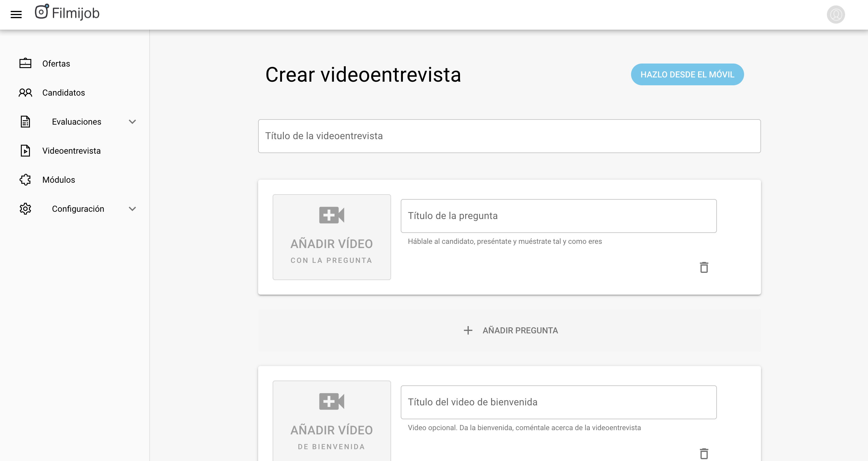Image resolution: width=868 pixels, height=461 pixels.
Task: Focus the Título de la pregunta field
Action: coord(558,216)
